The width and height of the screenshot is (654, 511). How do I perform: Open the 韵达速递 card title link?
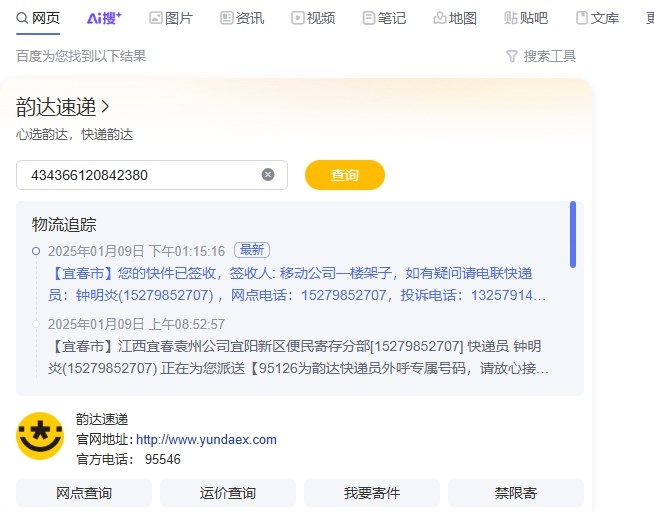56,107
